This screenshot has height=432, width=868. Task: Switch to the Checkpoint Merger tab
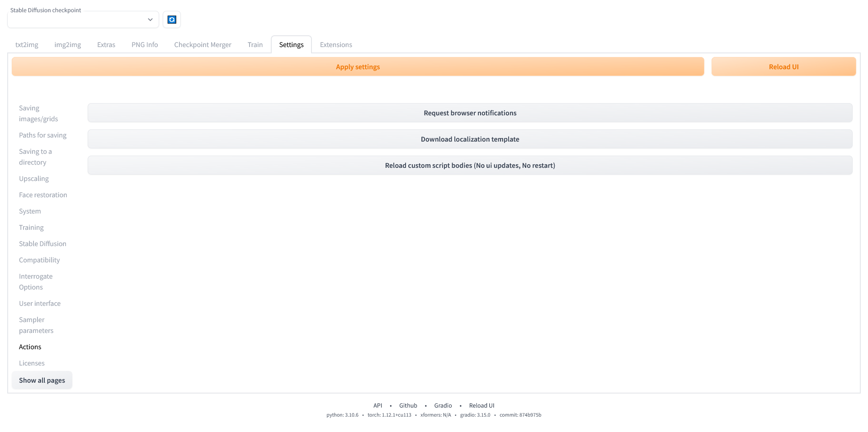tap(203, 44)
